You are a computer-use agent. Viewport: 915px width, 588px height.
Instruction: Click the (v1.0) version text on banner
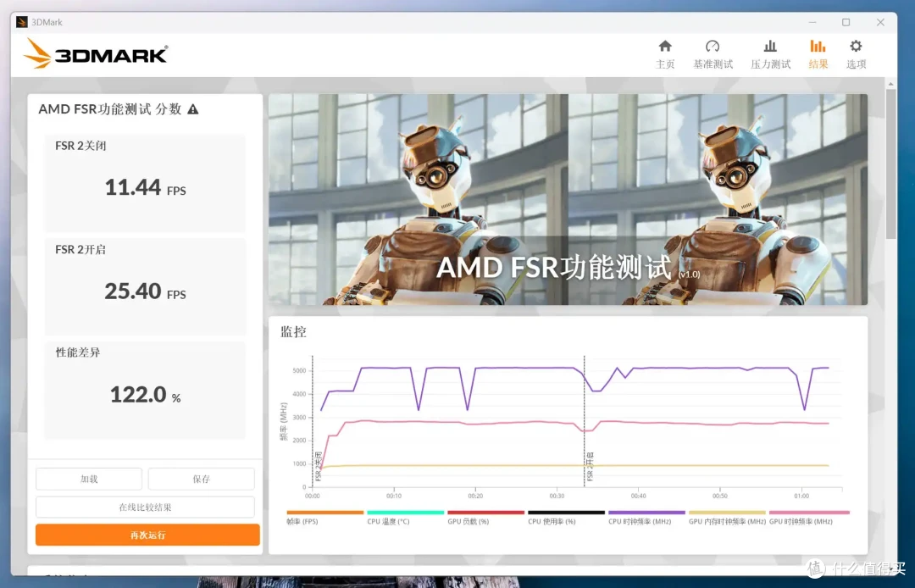689,275
